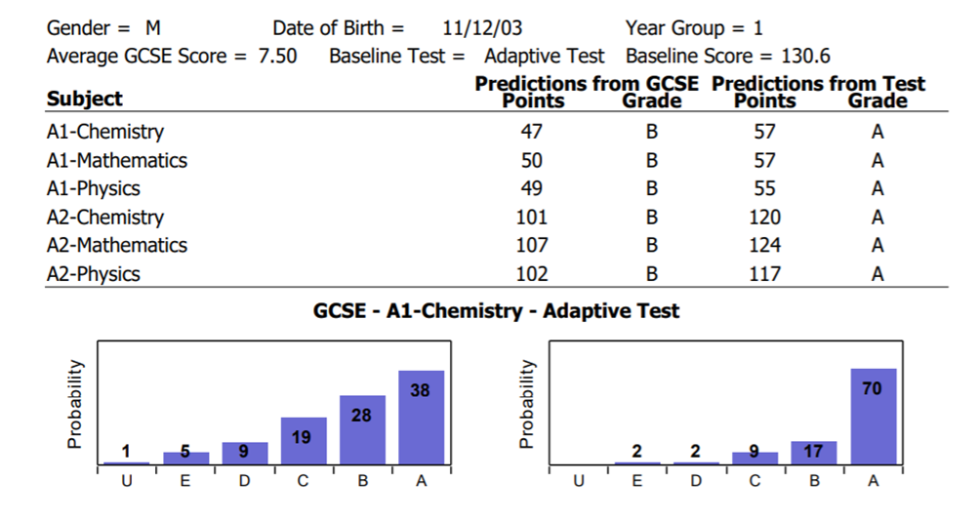
Task: Click the date of birth value 11/12/03
Action: (474, 28)
